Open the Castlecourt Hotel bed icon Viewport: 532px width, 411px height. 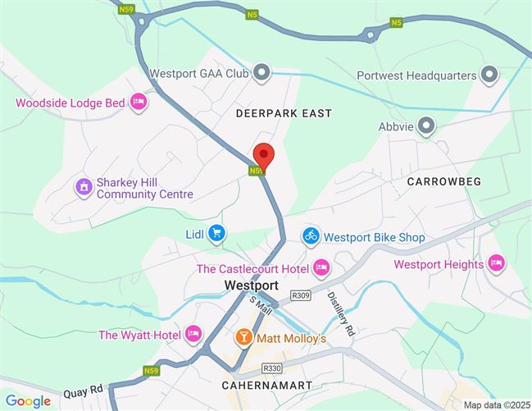click(321, 268)
